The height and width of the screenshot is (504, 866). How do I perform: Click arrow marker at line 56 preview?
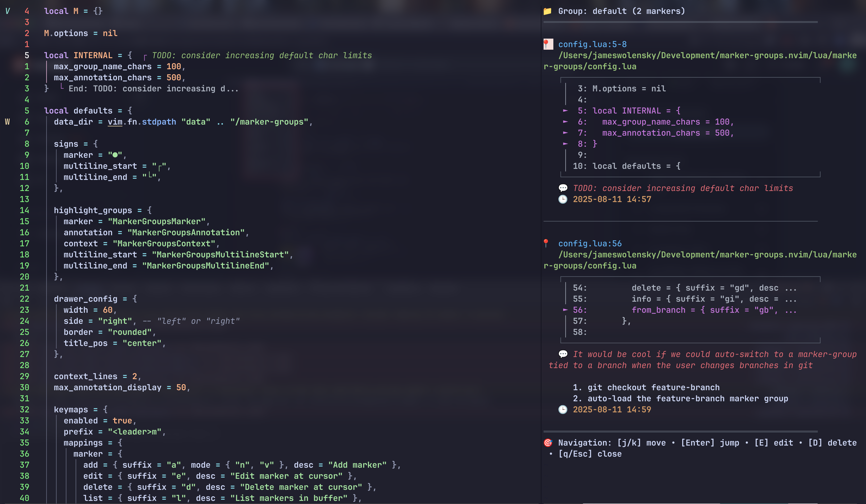coord(565,310)
